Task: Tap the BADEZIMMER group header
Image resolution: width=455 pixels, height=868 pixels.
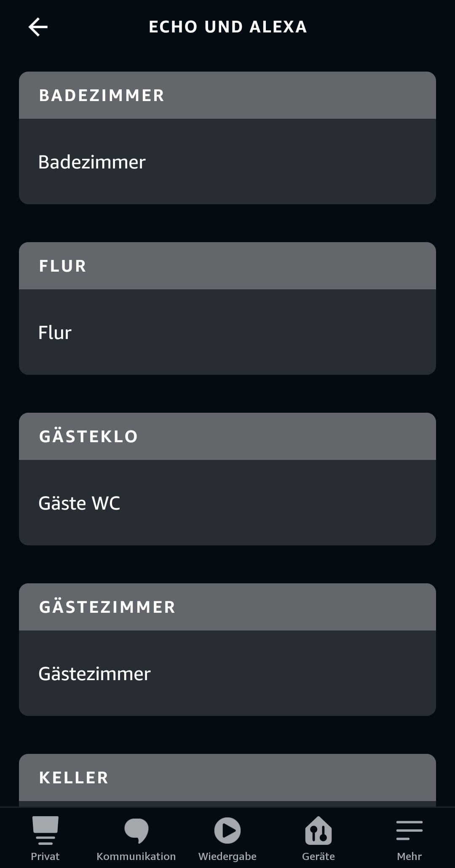Action: click(x=227, y=95)
